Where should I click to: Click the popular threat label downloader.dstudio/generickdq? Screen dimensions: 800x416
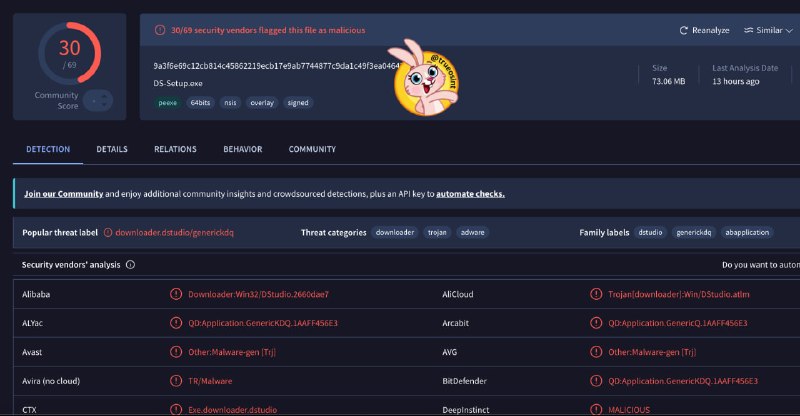pos(174,232)
